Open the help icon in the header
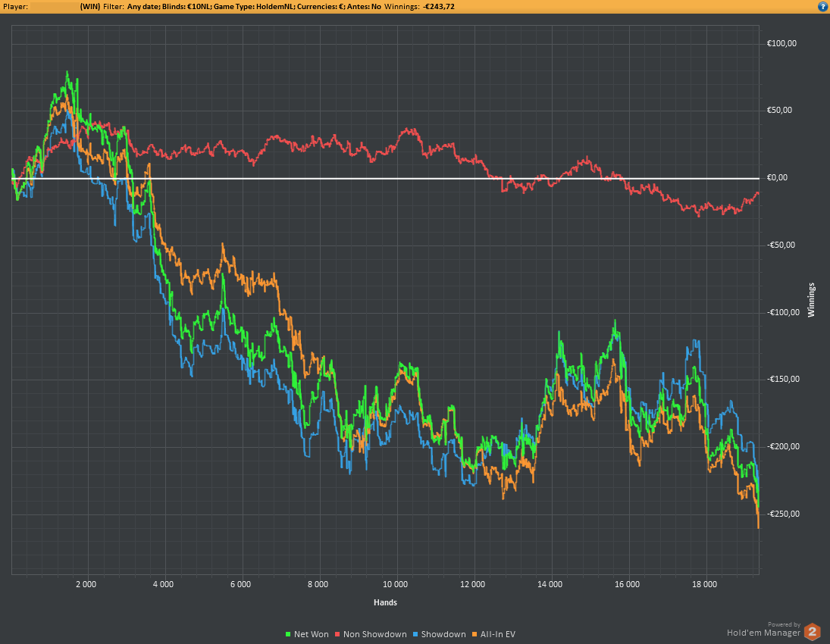Screen dimensions: 830x644 [x=822, y=6]
